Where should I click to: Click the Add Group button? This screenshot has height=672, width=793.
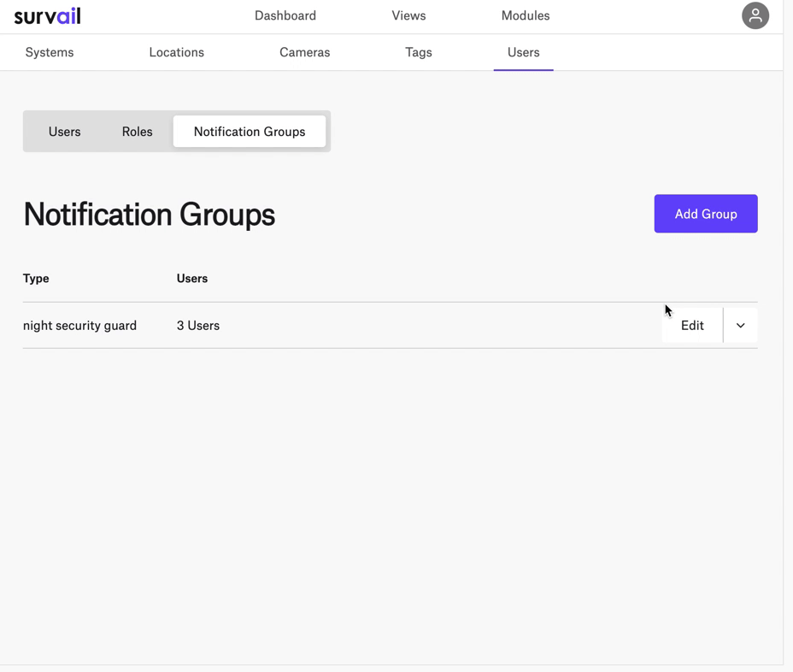(x=706, y=214)
